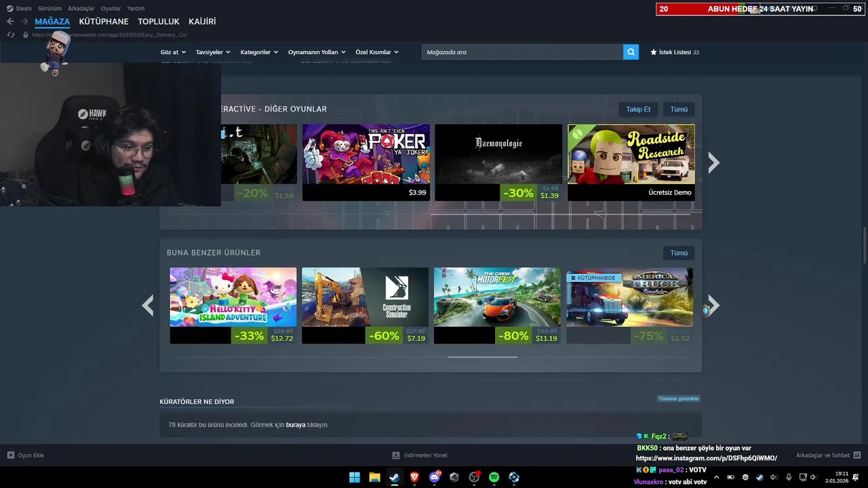
Task: Open the friends chat icon at bottom right
Action: tap(857, 455)
